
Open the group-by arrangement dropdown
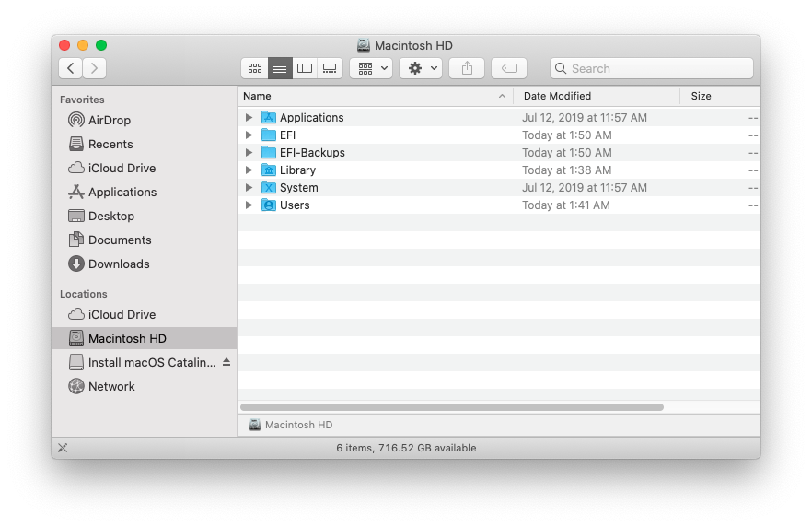click(x=371, y=68)
